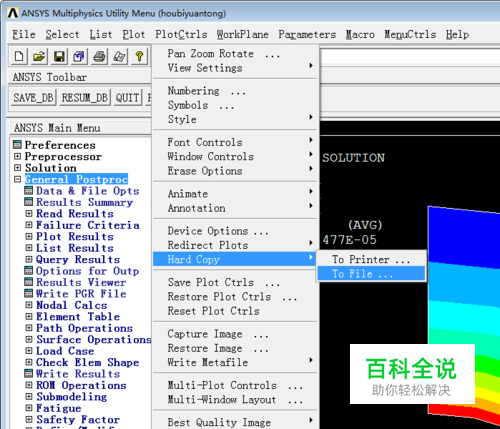Screen dimensions: 500x429
Task: Expand the Solution tree node
Action: [17, 167]
